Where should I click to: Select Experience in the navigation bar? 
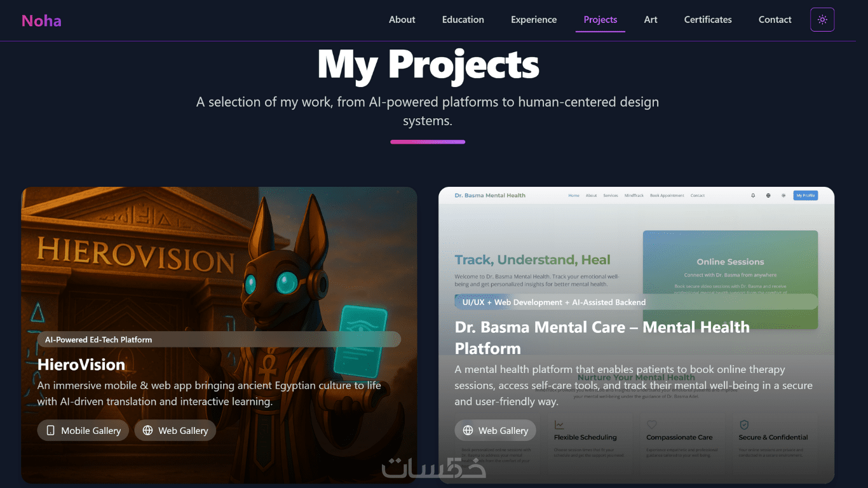pos(534,20)
